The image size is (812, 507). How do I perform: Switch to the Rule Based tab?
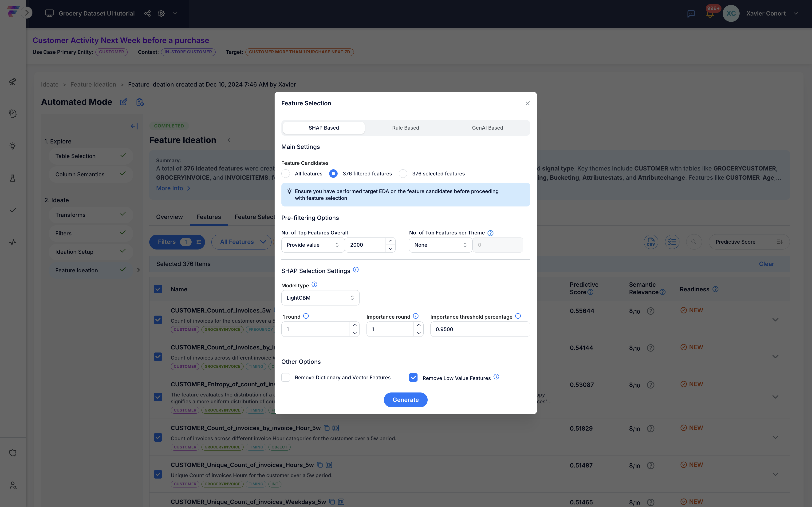[406, 128]
